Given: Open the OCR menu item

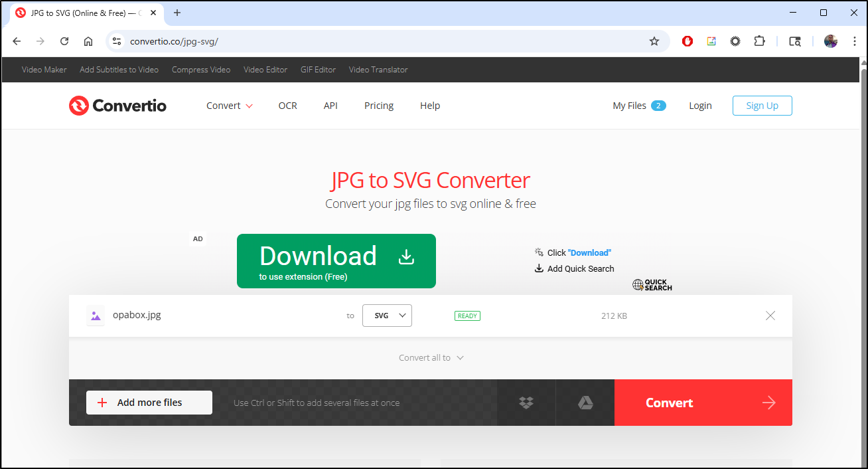Looking at the screenshot, I should click(288, 106).
